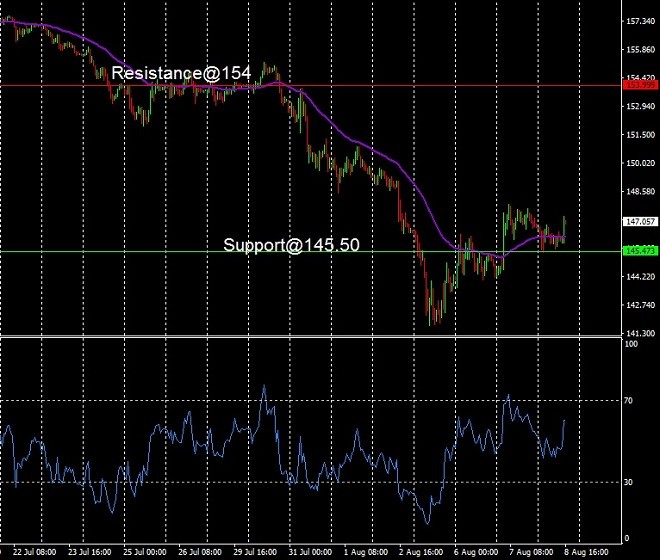Click the RSI 0 scale label
This screenshot has width=660, height=560.
tap(627, 538)
